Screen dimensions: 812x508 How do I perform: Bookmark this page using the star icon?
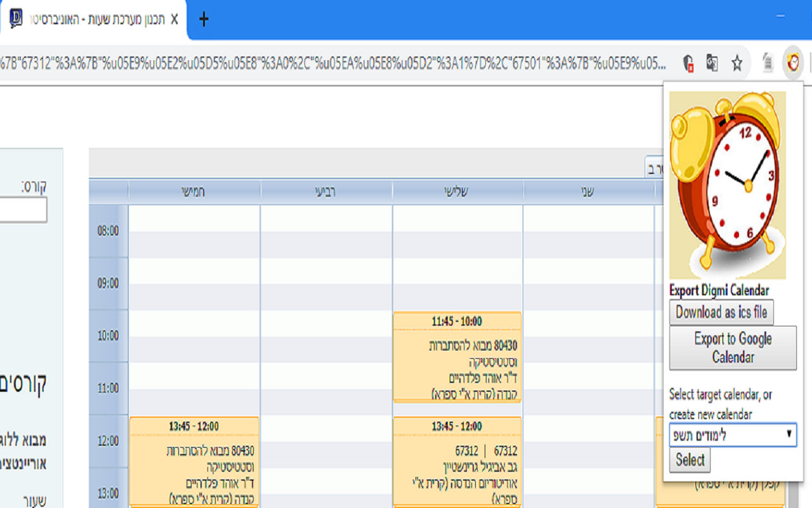coord(737,63)
